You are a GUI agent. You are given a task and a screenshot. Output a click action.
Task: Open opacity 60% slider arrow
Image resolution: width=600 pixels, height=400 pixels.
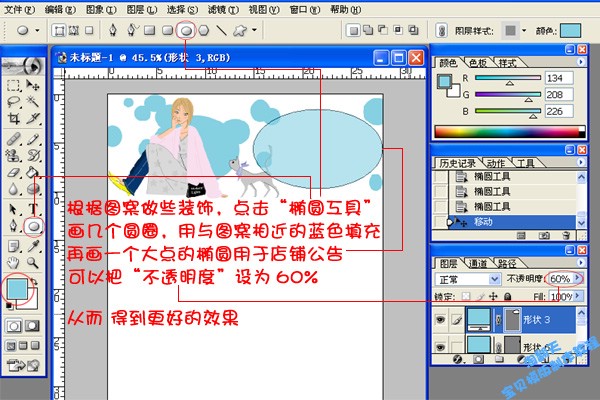point(578,278)
